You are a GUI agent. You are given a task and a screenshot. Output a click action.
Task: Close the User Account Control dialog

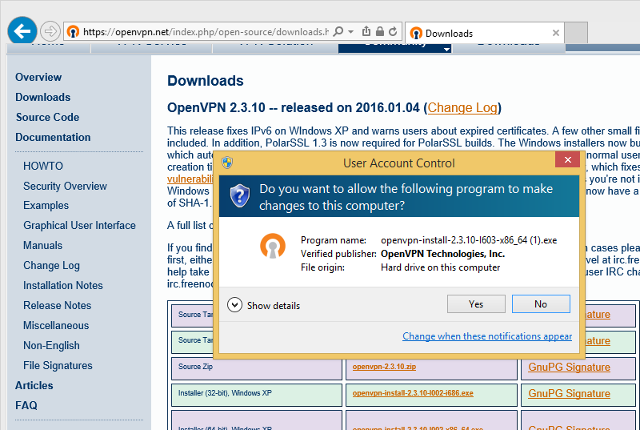pos(567,160)
